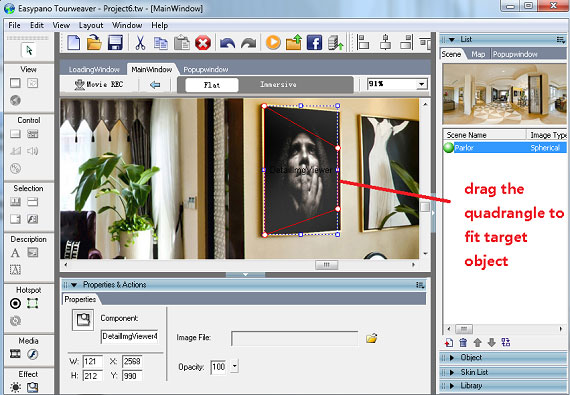The width and height of the screenshot is (570, 395).
Task: Open project with folder icon in toolbar
Action: point(94,43)
